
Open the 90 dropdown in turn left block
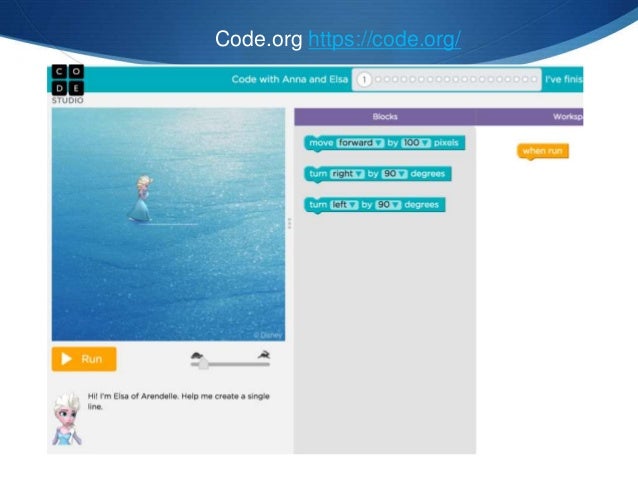click(x=388, y=204)
